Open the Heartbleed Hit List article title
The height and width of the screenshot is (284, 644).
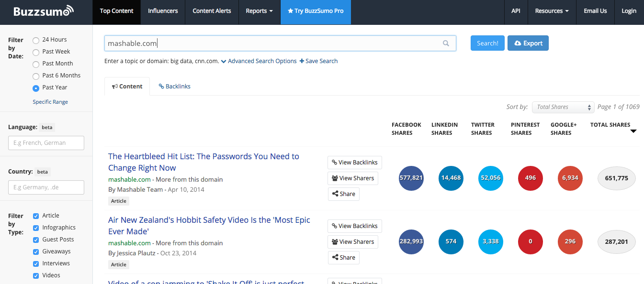tap(203, 162)
